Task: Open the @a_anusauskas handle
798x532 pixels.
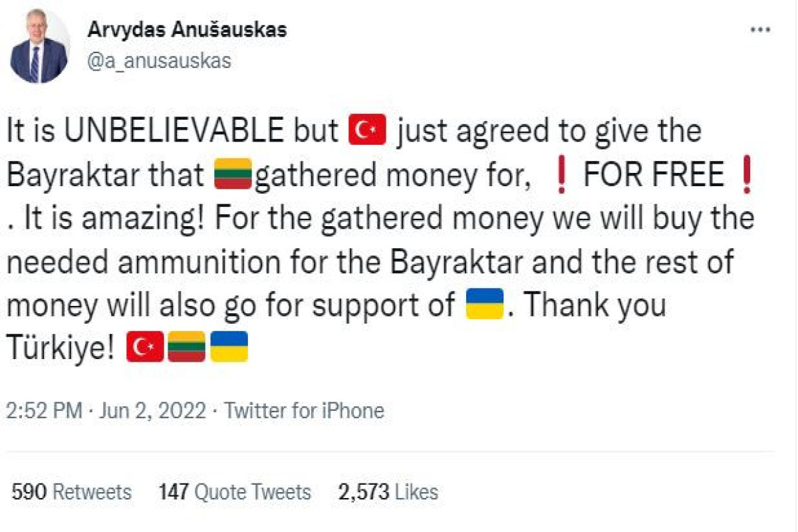Action: (159, 61)
